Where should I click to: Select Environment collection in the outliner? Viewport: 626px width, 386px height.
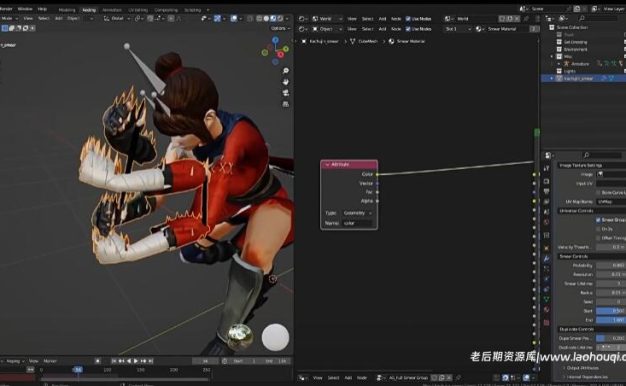pos(575,49)
